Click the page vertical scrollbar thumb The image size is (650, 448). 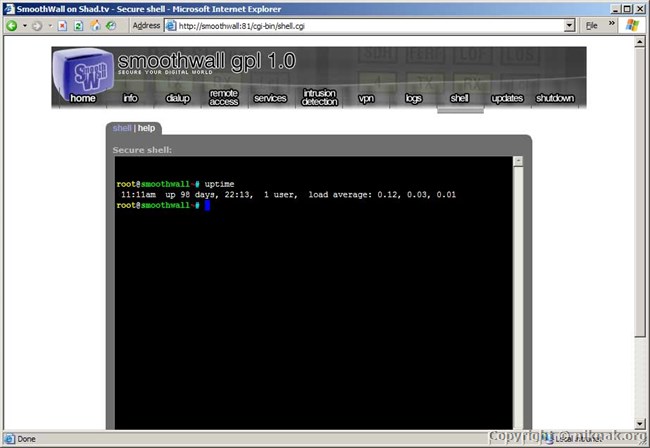tap(640, 192)
